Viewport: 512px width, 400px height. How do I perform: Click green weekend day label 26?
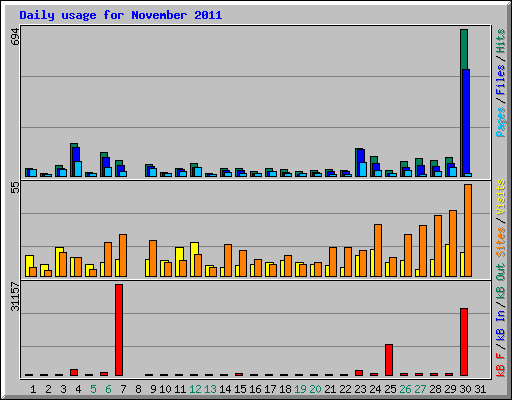pyautogui.click(x=405, y=389)
